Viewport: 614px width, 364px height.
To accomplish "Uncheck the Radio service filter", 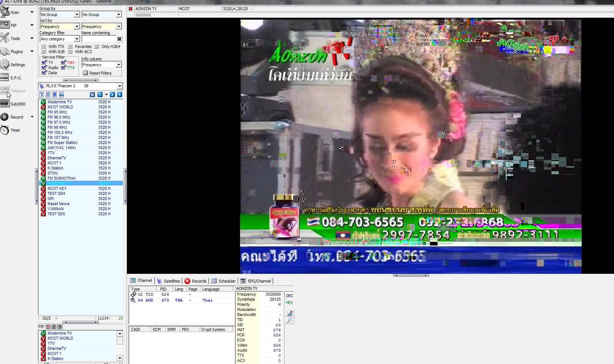I will click(x=44, y=68).
